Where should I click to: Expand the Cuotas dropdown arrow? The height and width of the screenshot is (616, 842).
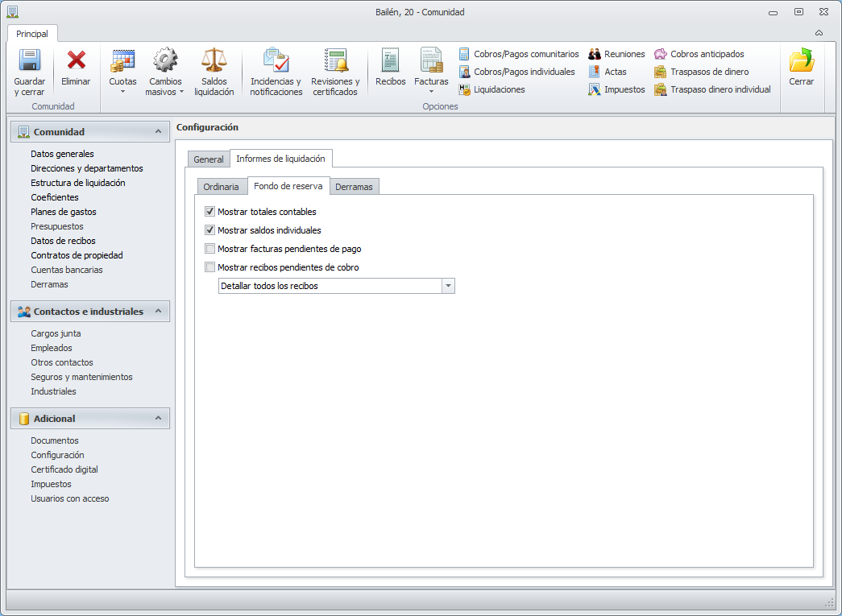point(122,92)
